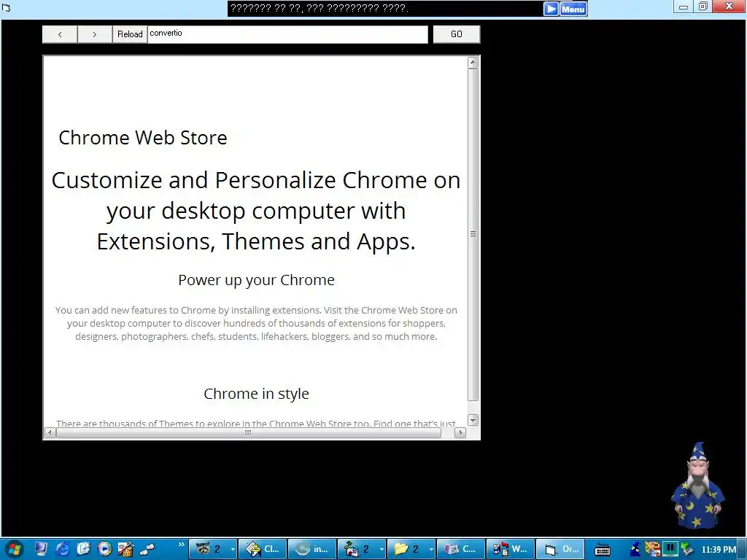Click the Customize and Personalize Chrome headline

(x=256, y=211)
